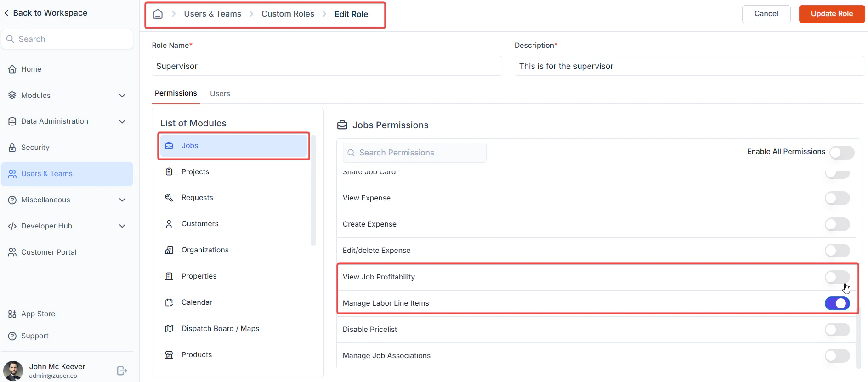Click the Projects clipboard icon
This screenshot has height=382, width=868.
[x=169, y=171]
